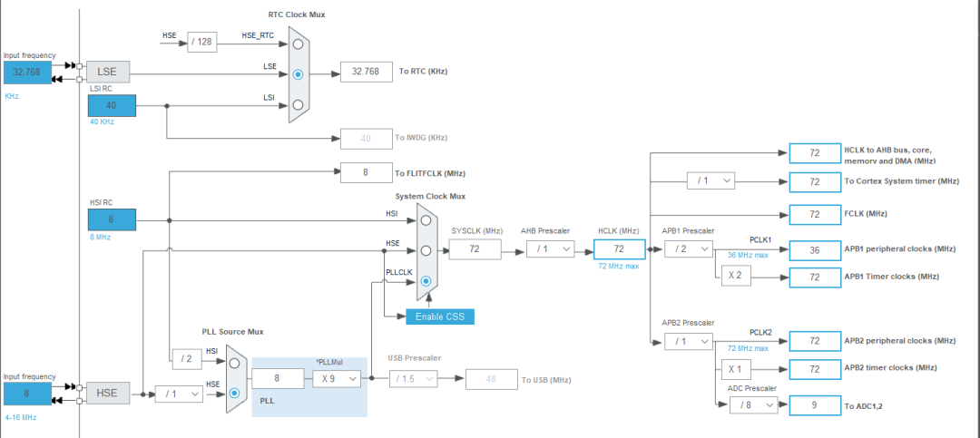Click the APB1 Timer clocks value box
The width and height of the screenshot is (980, 438).
coord(815,277)
